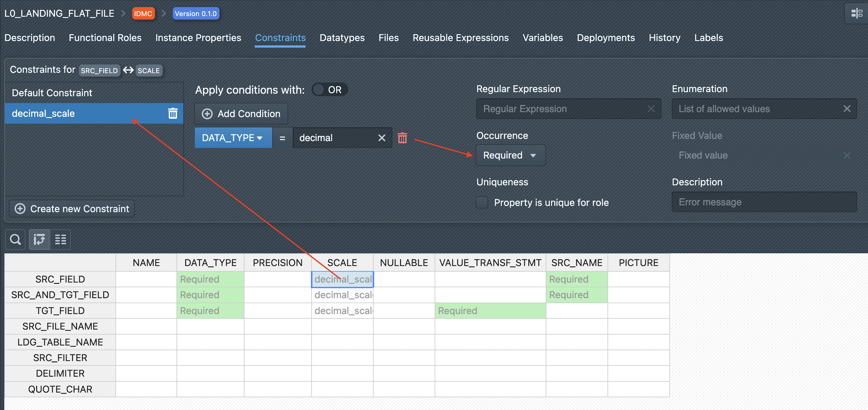The height and width of the screenshot is (410, 868).
Task: Expand the DATA_TYPE condition dropdown
Action: point(233,138)
